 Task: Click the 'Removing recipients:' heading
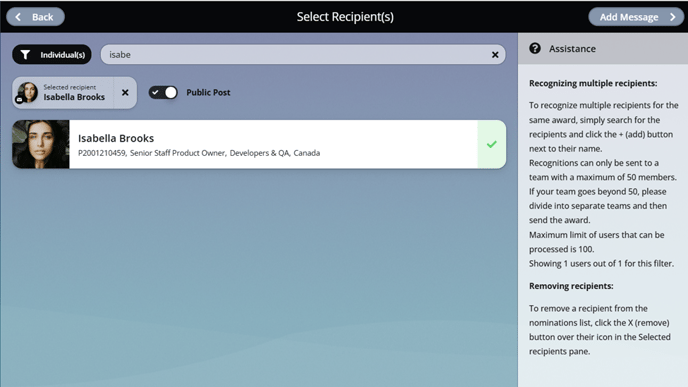571,286
